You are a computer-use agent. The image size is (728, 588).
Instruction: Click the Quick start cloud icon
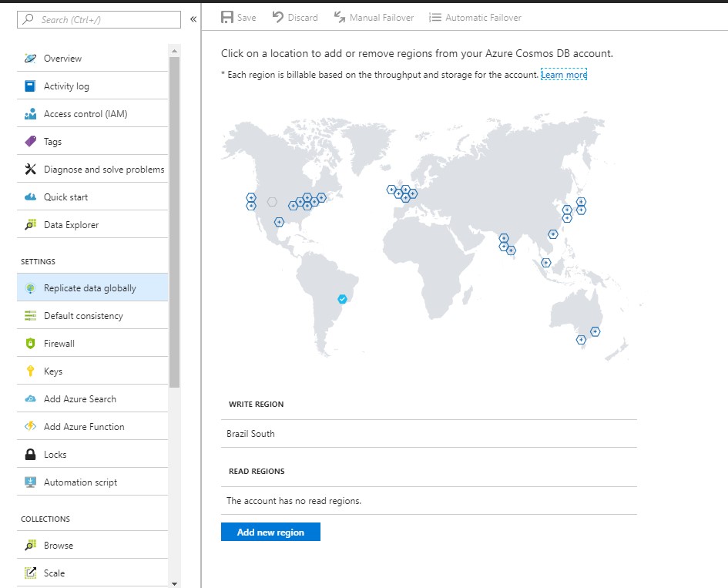pyautogui.click(x=30, y=197)
